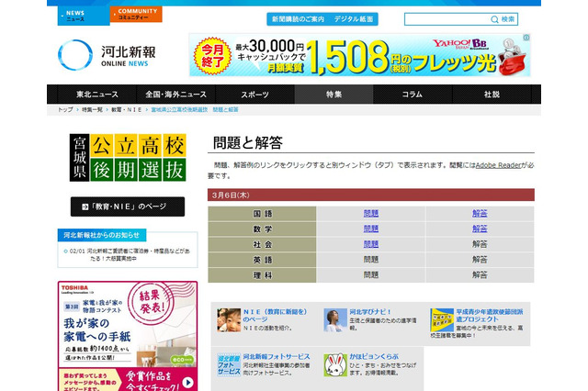The height and width of the screenshot is (391, 588).
Task: Open NIE(教育に新聞を)のページ link
Action: point(275,316)
